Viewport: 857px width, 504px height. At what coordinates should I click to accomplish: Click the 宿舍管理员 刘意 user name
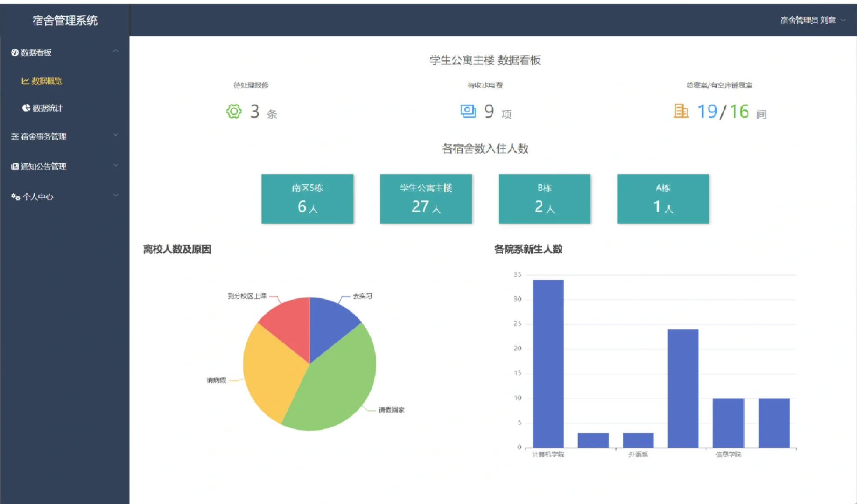[x=808, y=20]
